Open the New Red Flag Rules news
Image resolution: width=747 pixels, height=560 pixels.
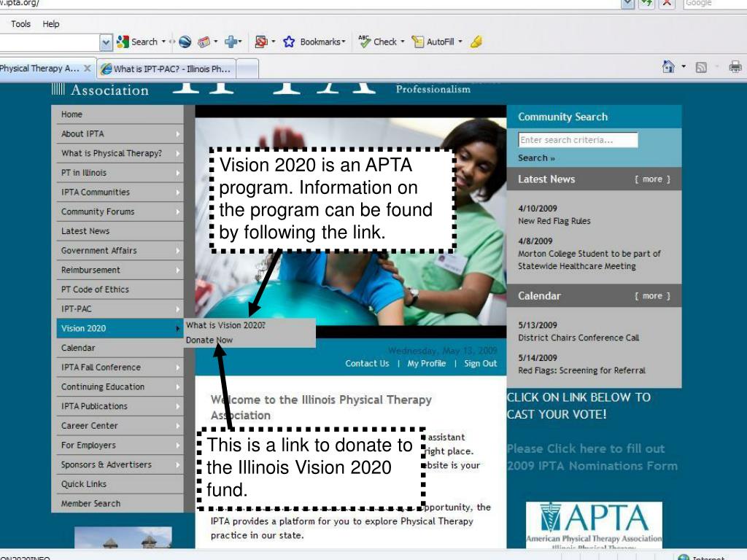[x=554, y=221]
